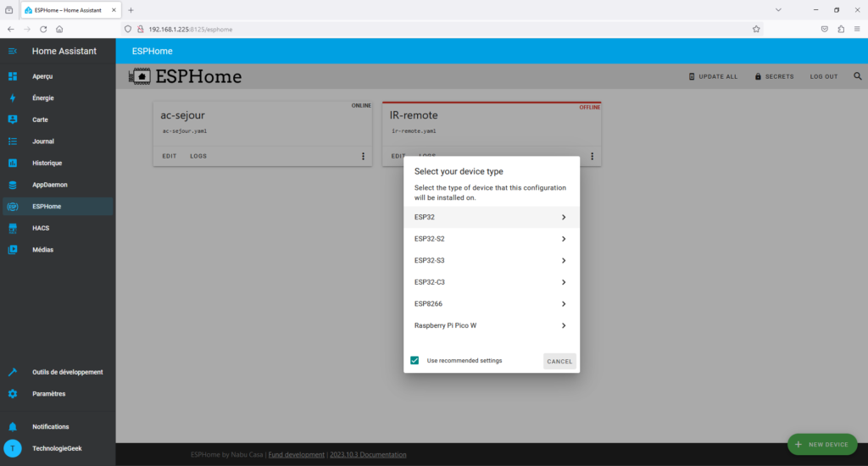
Task: Reload the browser page
Action: [43, 30]
